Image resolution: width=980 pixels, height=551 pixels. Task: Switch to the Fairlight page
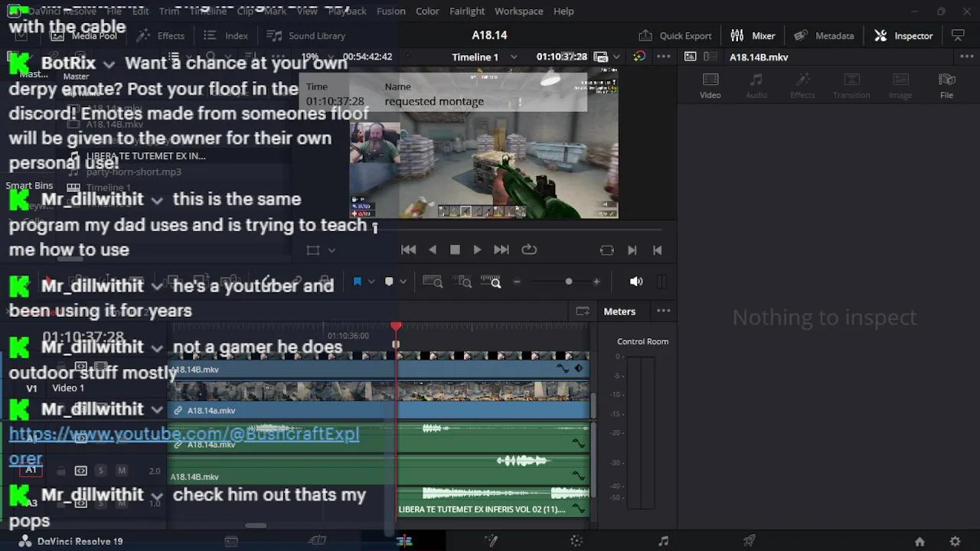[664, 541]
